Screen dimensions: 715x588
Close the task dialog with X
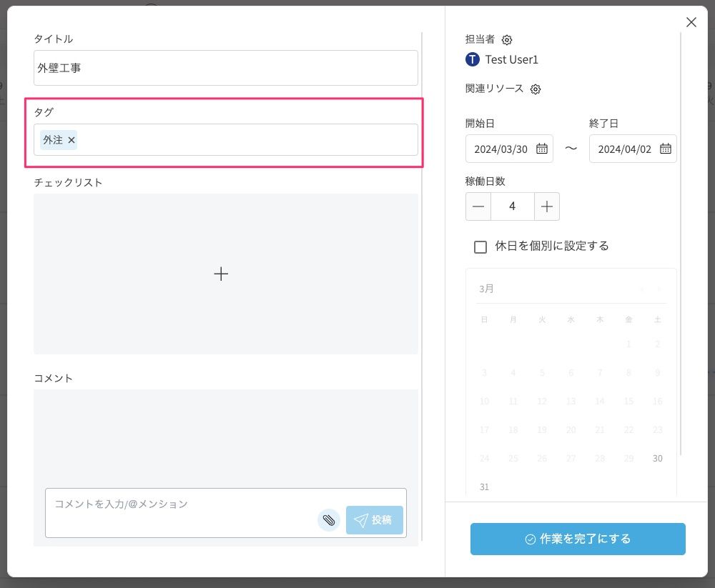tap(691, 22)
